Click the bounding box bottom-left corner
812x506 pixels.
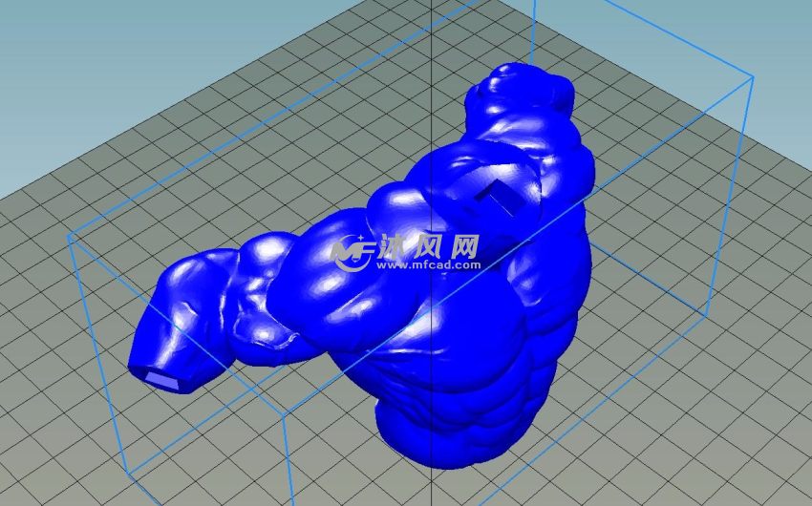tap(126, 471)
